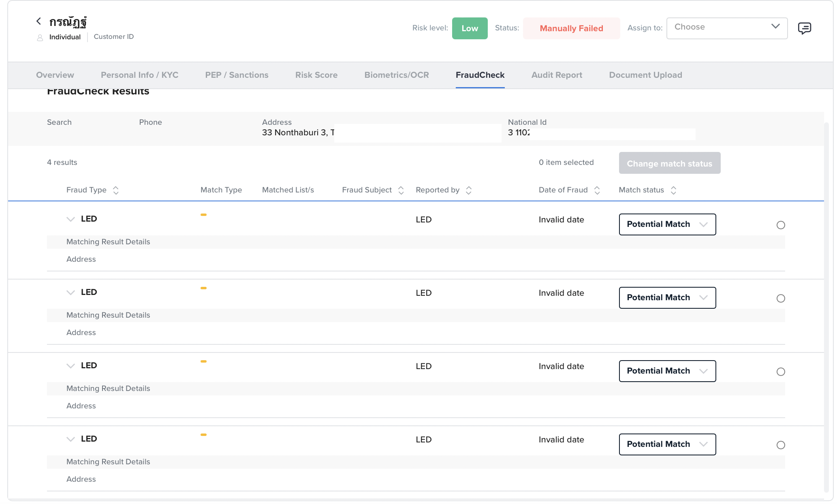
Task: Open the Assign to Choose dropdown
Action: pyautogui.click(x=727, y=28)
